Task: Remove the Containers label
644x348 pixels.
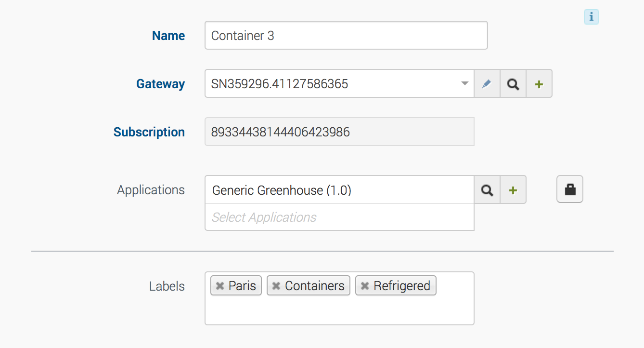Action: point(276,286)
